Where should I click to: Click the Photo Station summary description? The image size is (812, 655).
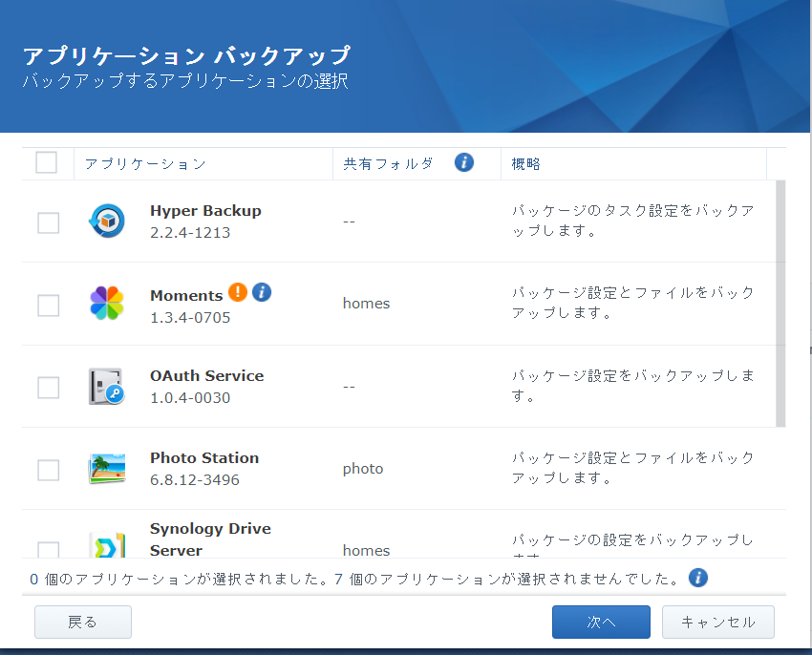click(x=632, y=468)
